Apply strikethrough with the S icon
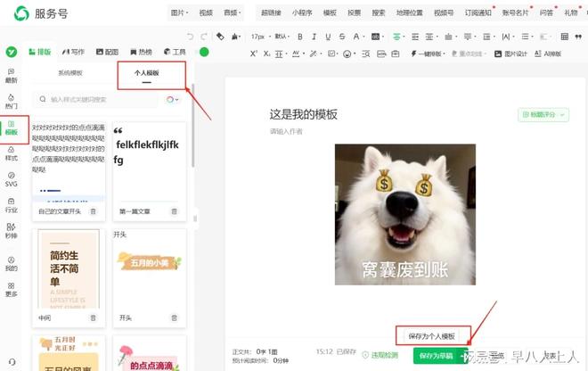This screenshot has height=371, width=588. click(342, 37)
